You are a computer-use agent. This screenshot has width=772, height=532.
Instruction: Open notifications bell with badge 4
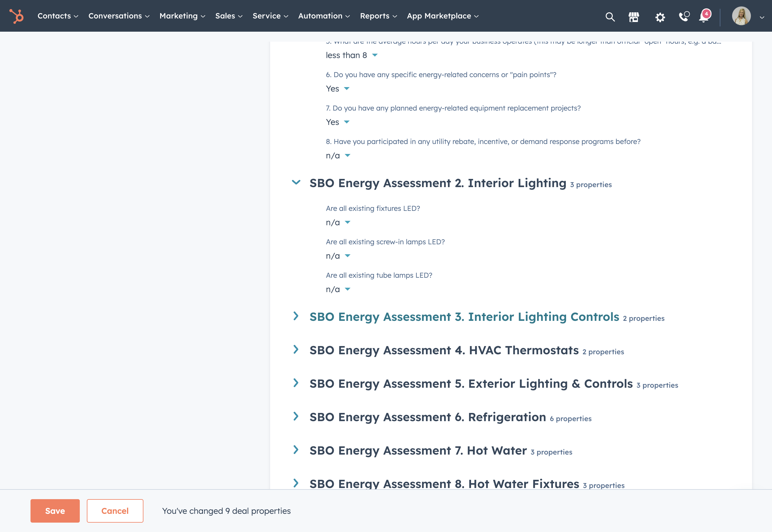(705, 16)
